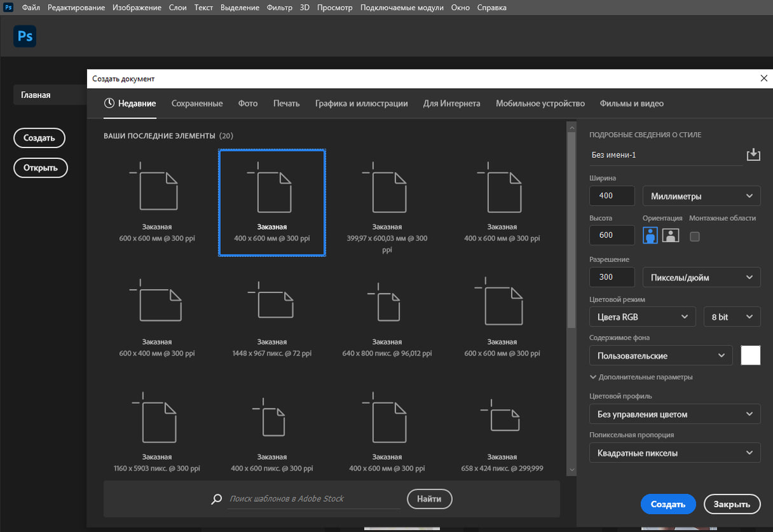Click the clock icon on Недавние tab
This screenshot has height=532, width=773.
110,103
